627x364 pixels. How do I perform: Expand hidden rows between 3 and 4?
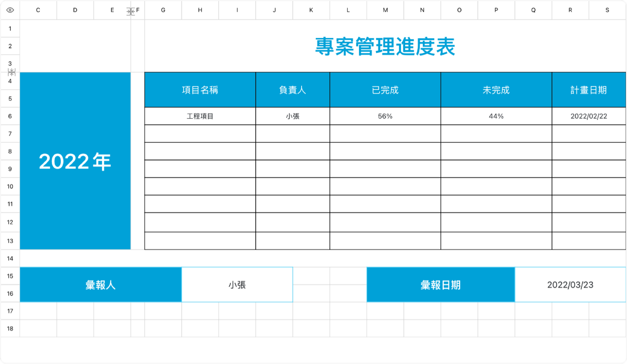11,72
